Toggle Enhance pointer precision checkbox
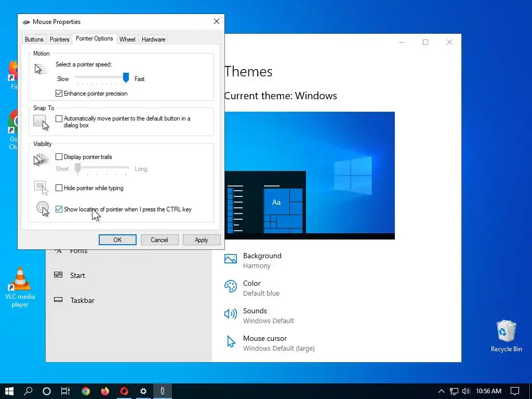This screenshot has height=399, width=532. tap(59, 94)
